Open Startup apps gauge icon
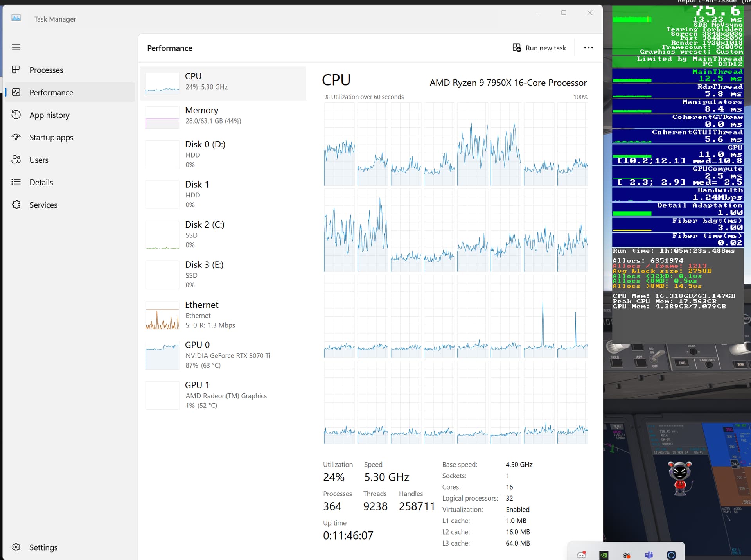Viewport: 751px width, 560px height. (x=16, y=137)
